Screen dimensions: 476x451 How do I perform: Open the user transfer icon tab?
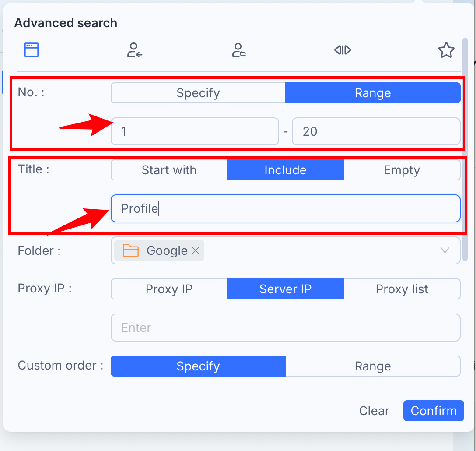click(x=239, y=50)
